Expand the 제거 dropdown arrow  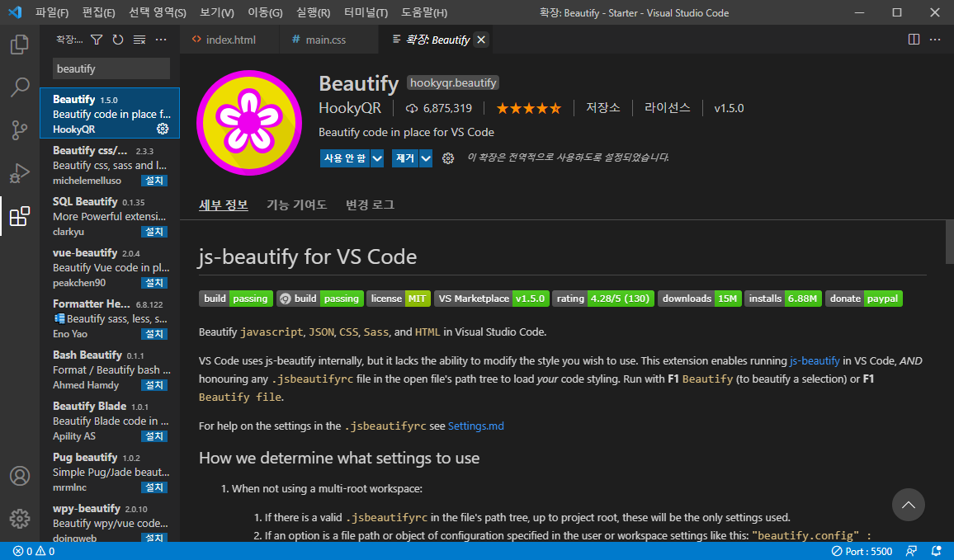click(426, 158)
